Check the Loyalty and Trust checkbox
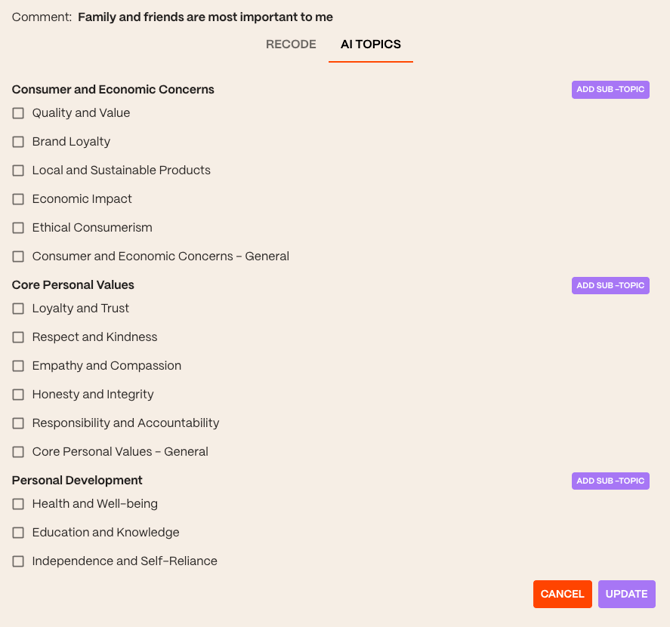Viewport: 670px width, 627px height. click(18, 309)
